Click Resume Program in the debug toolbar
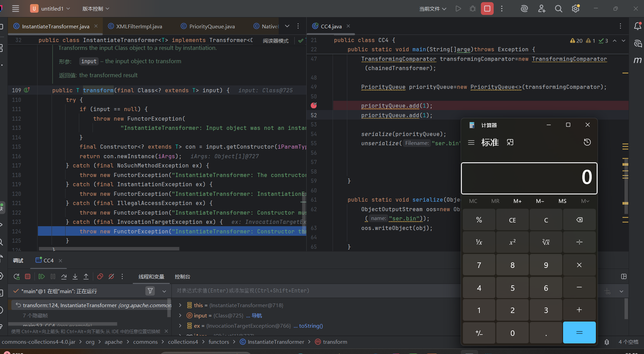 (42, 276)
